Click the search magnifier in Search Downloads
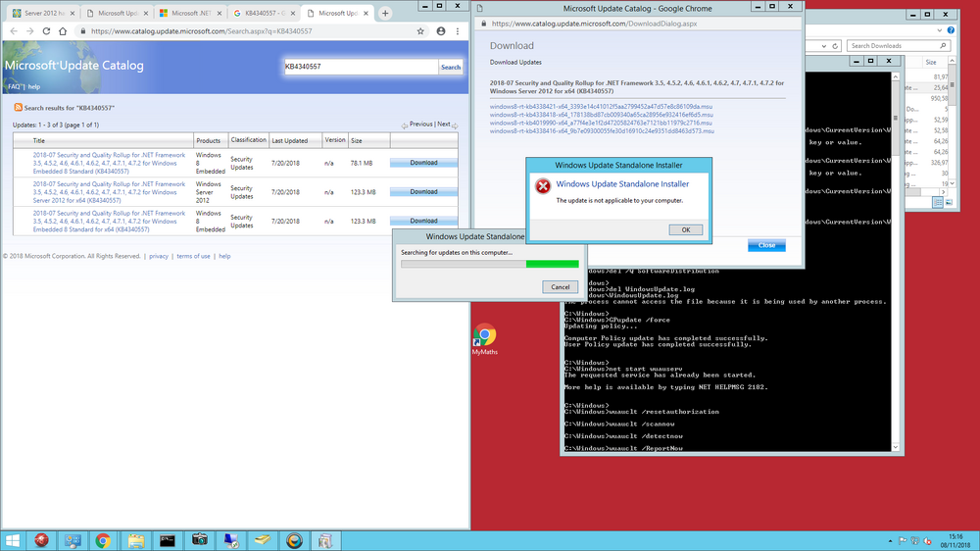This screenshot has height=551, width=980. pos(943,46)
